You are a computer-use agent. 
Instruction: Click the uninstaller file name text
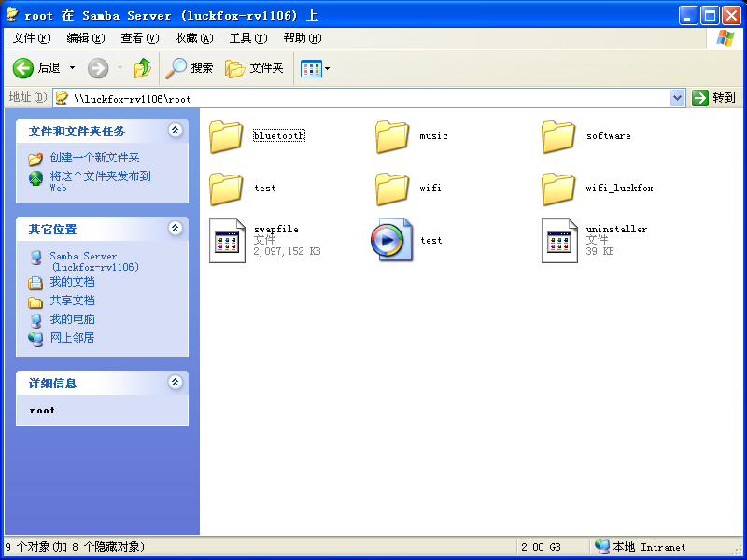616,229
